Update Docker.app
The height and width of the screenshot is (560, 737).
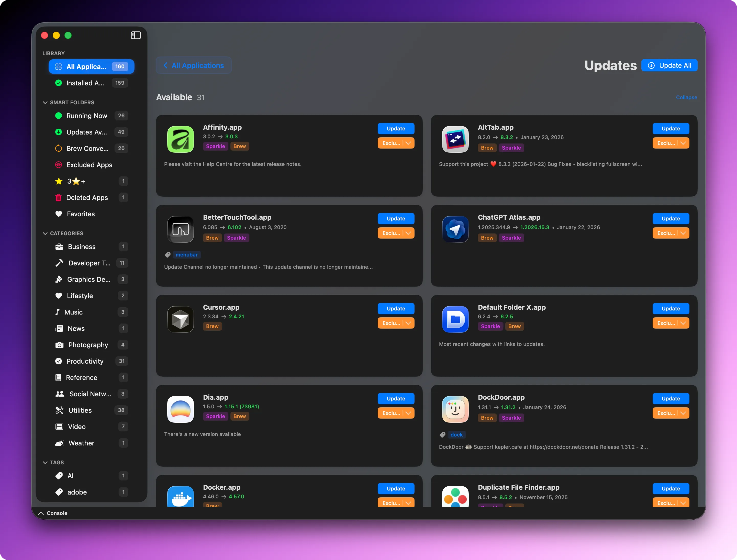(396, 489)
